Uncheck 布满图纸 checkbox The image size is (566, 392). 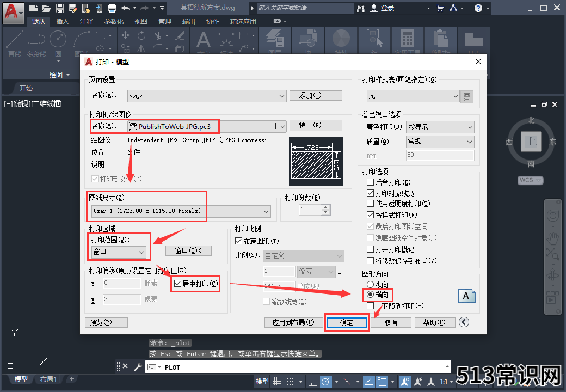pyautogui.click(x=238, y=241)
